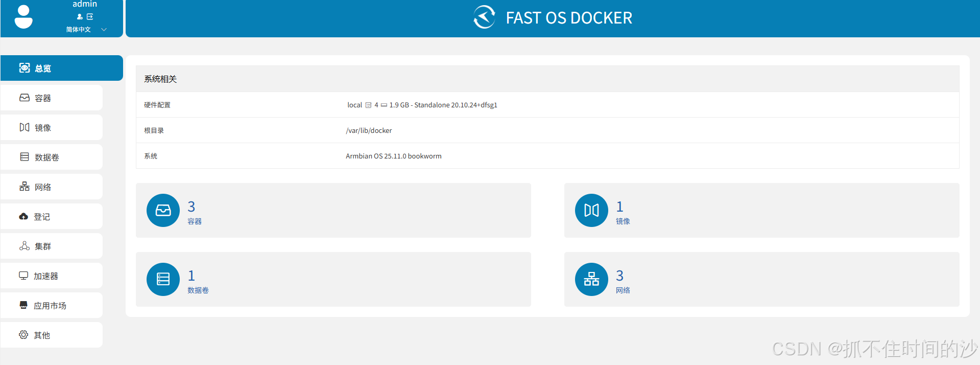This screenshot has width=980, height=365.
Task: Click the 系统 row label
Action: tap(151, 156)
